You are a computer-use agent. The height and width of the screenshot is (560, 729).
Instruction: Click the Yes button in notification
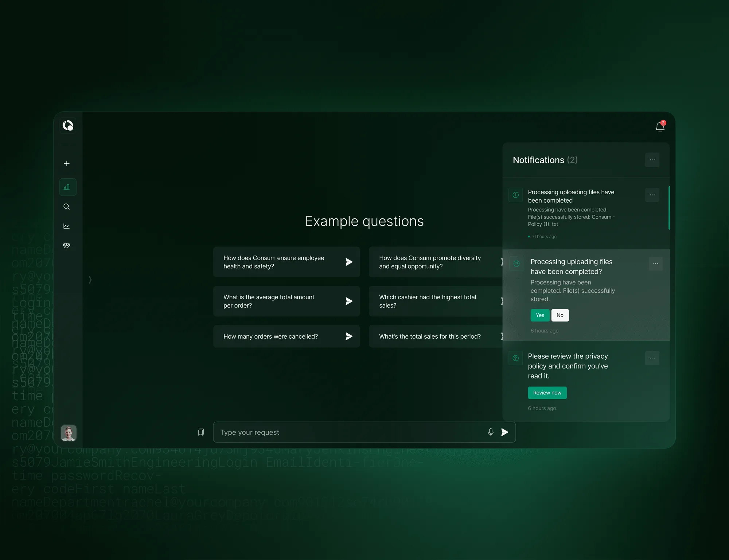coord(540,315)
